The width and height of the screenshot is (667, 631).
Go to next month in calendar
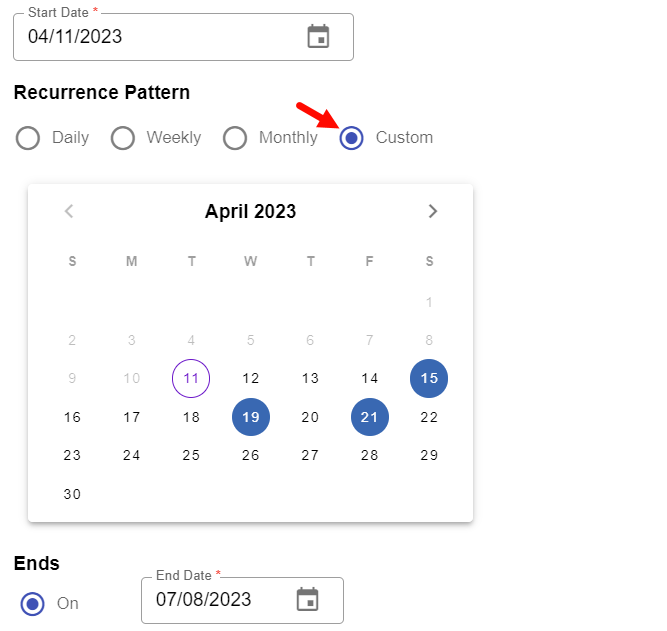[x=432, y=211]
